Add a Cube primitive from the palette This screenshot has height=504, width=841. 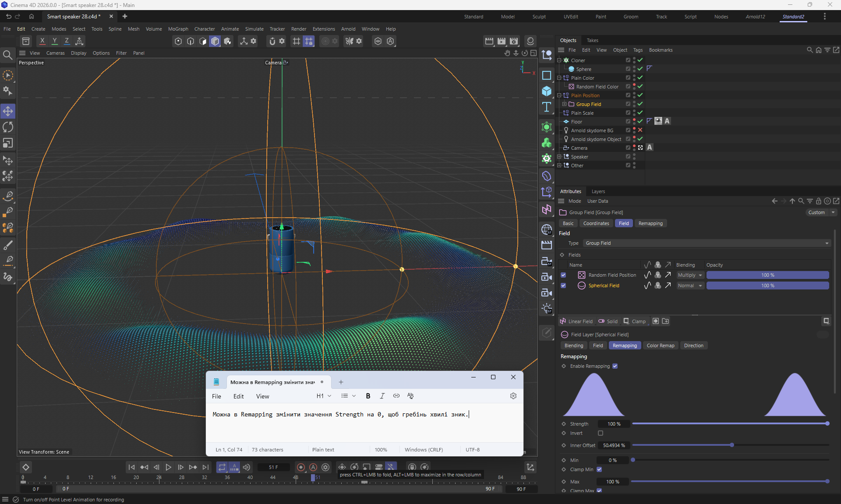[547, 91]
